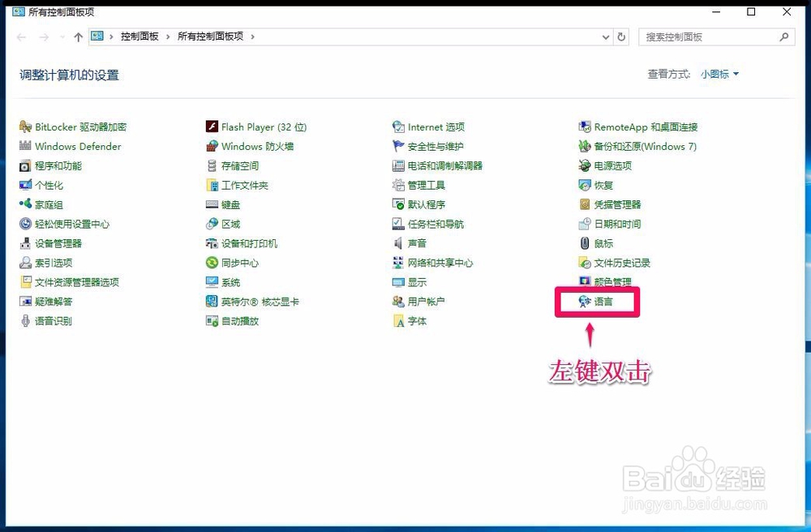The width and height of the screenshot is (811, 532).
Task: Open the 文件资源管理器选项 icon
Action: click(x=25, y=281)
